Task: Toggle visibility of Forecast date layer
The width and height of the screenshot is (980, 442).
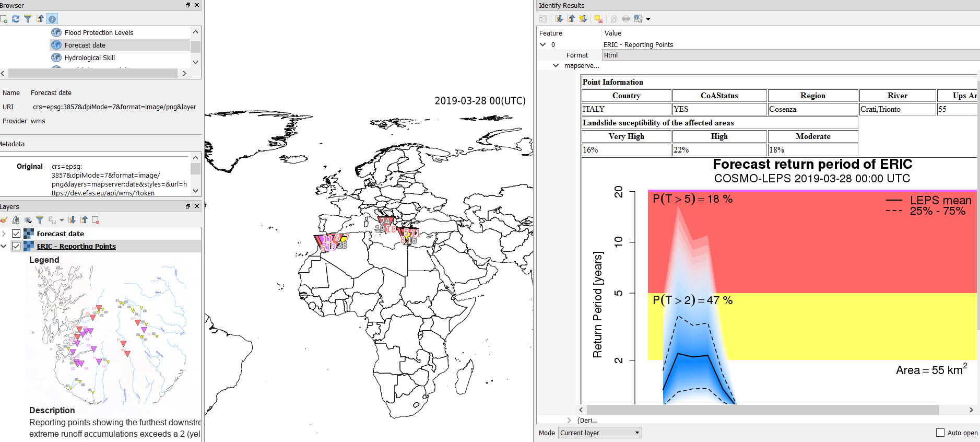Action: (16, 234)
